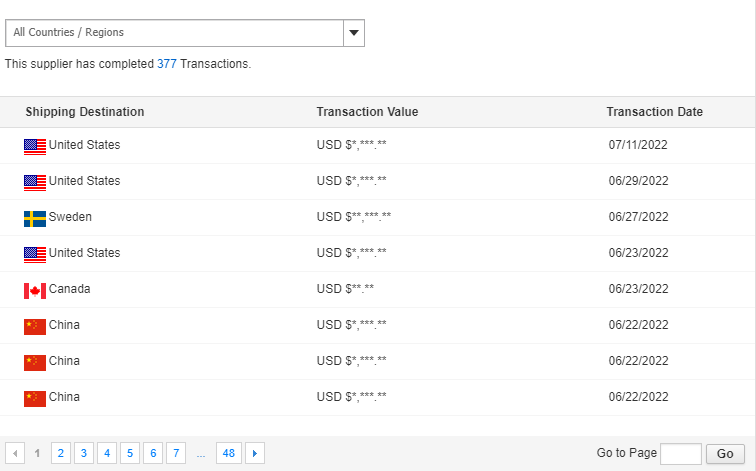This screenshot has width=756, height=471.
Task: Click the Transaction Date column header
Action: (x=654, y=112)
